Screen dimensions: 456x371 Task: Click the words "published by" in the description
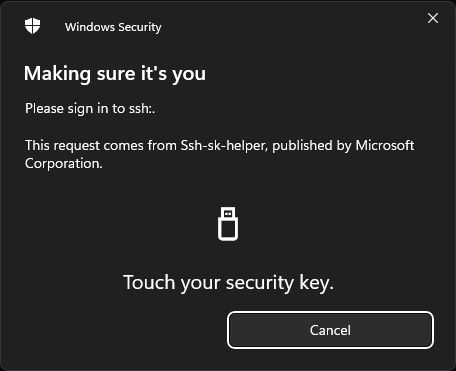312,146
